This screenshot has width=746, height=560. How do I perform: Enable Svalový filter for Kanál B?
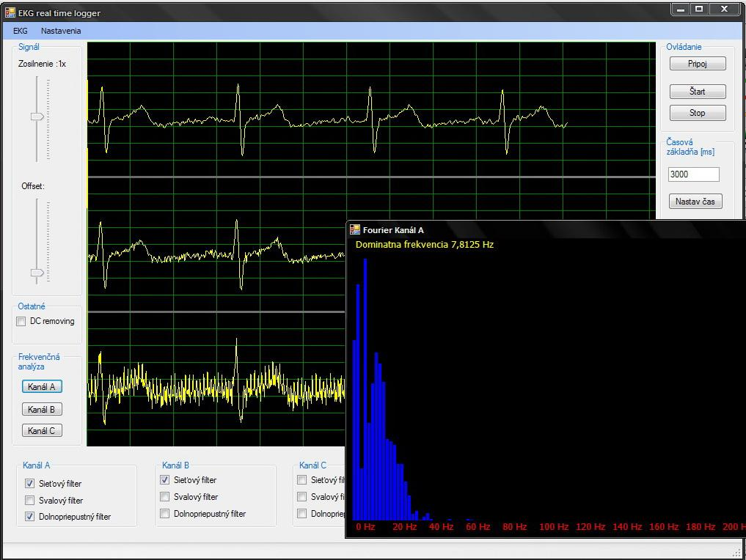tap(164, 497)
